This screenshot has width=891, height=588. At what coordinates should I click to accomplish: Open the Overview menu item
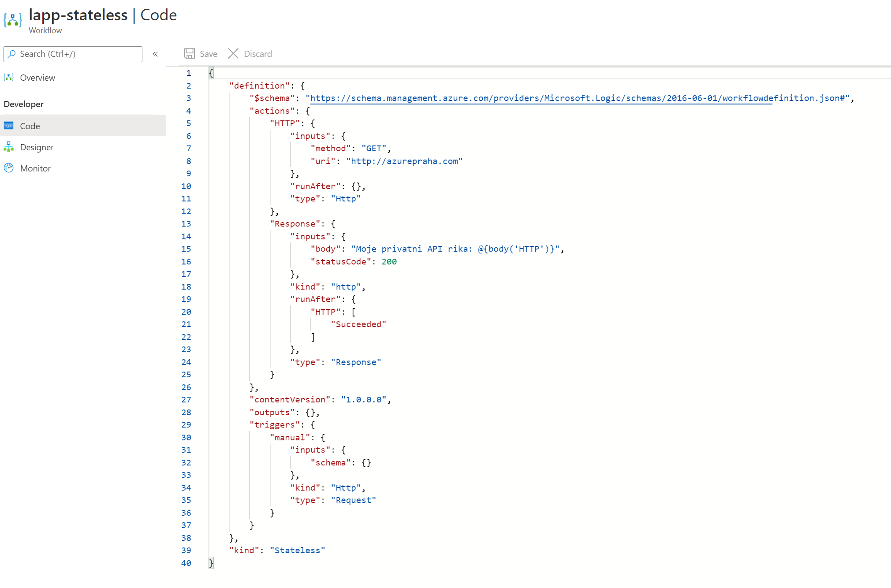[x=37, y=78]
